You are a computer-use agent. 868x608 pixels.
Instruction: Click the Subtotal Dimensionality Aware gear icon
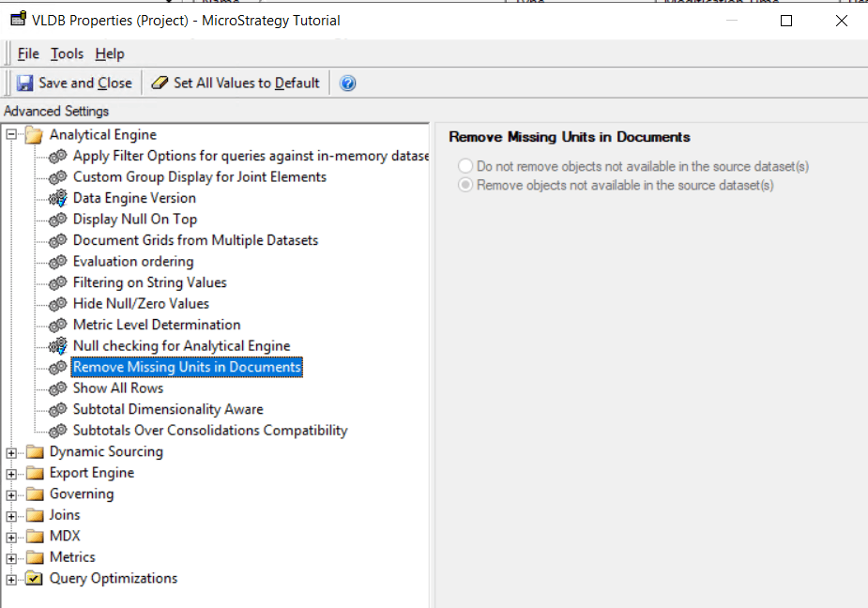point(57,409)
